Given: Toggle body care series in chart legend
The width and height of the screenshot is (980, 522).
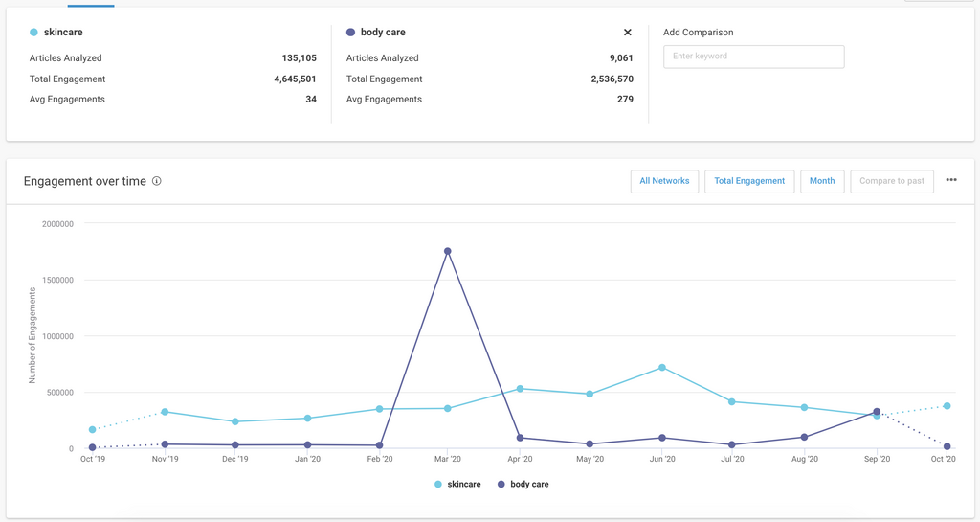Looking at the screenshot, I should [x=523, y=485].
